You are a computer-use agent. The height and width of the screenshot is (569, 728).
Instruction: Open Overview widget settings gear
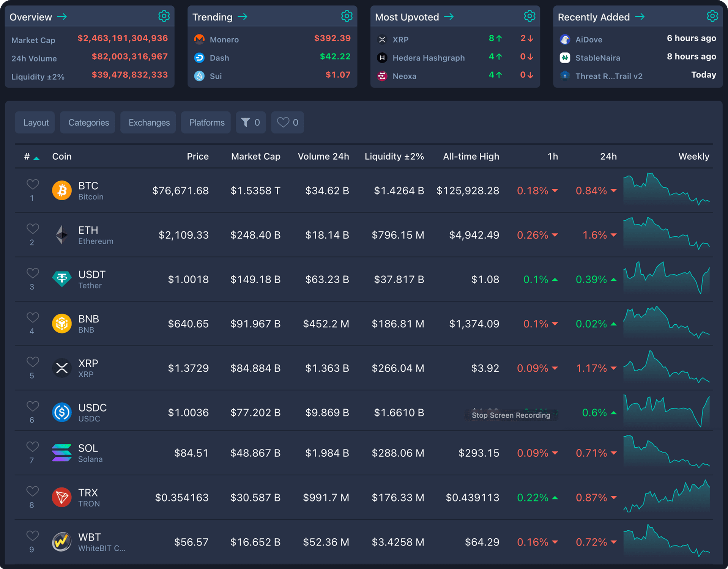[164, 16]
